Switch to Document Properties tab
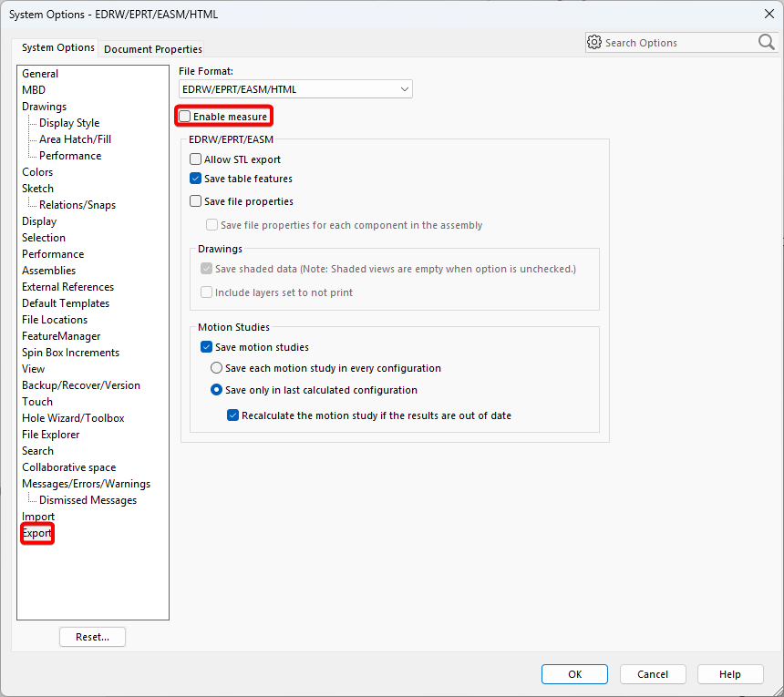 click(153, 49)
